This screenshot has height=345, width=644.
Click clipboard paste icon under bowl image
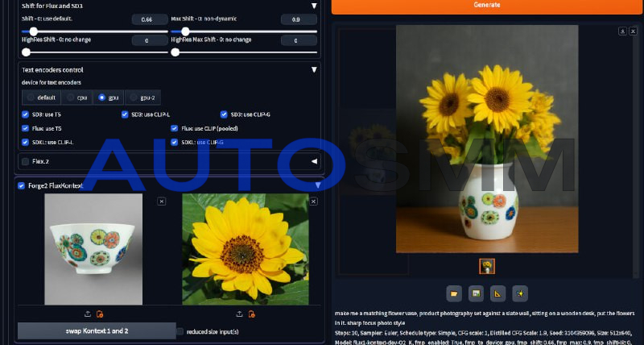point(100,314)
